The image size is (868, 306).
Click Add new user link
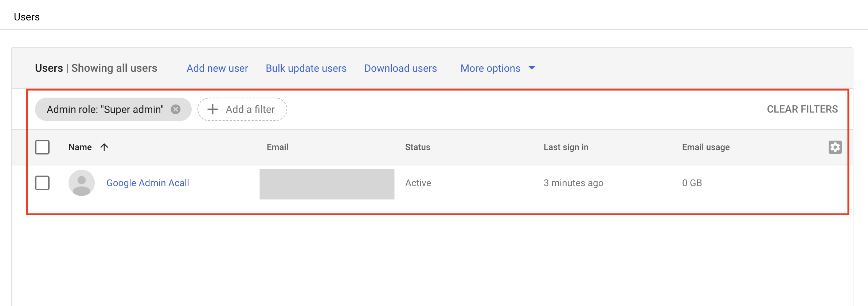pos(217,68)
